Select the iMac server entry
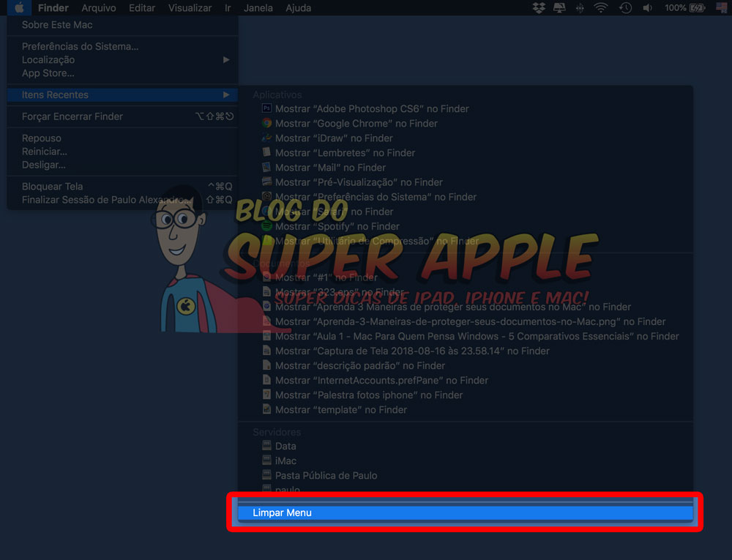This screenshot has width=732, height=560. (x=285, y=460)
